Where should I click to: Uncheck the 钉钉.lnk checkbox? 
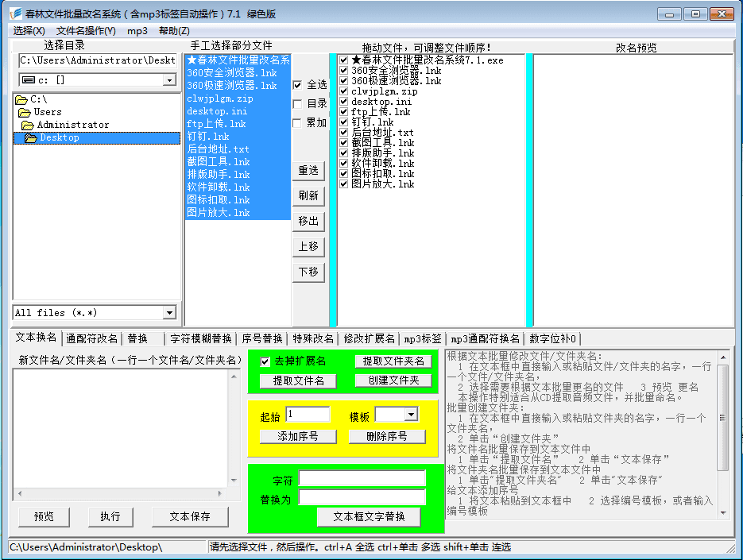pyautogui.click(x=344, y=122)
